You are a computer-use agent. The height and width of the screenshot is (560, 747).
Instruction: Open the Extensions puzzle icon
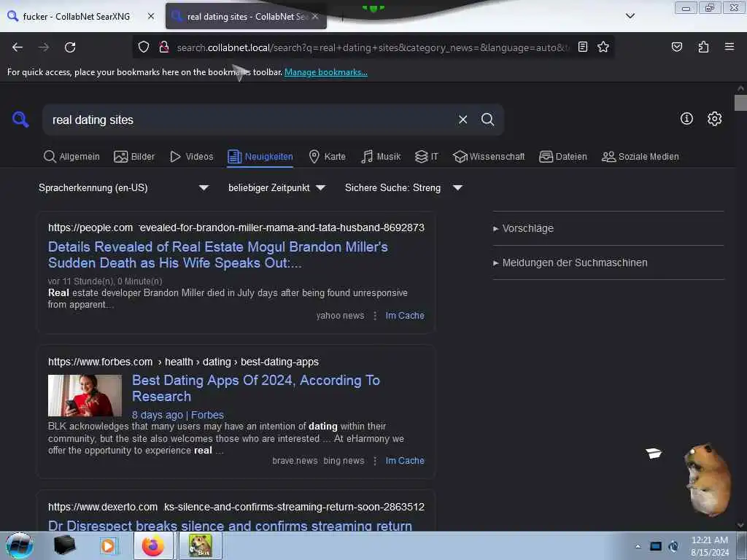703,47
